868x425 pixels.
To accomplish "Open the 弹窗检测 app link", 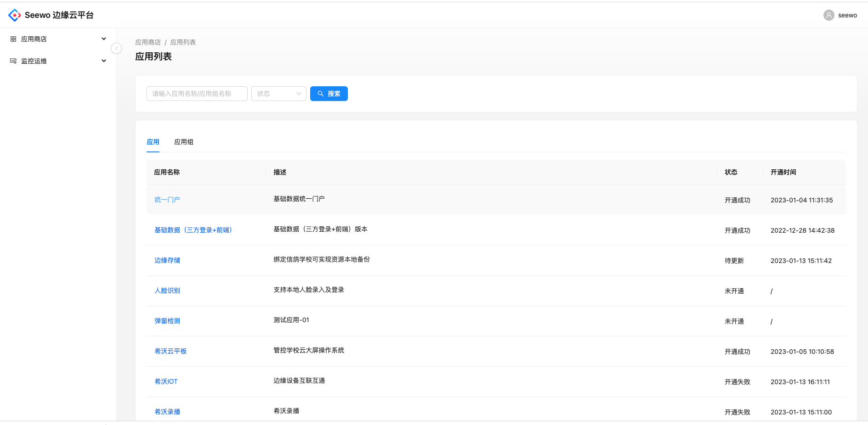I will (x=167, y=321).
